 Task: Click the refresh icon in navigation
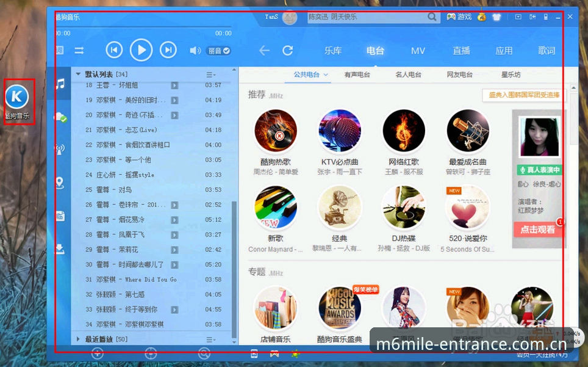(288, 50)
